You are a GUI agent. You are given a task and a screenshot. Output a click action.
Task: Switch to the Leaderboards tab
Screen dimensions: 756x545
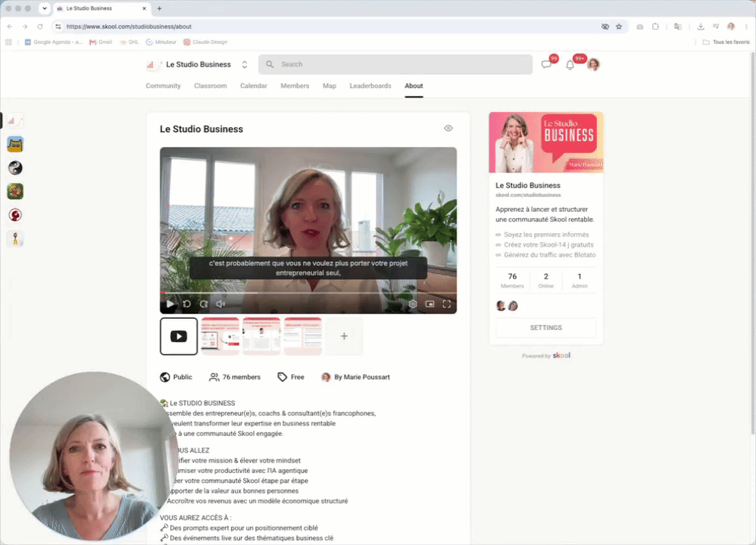[370, 86]
